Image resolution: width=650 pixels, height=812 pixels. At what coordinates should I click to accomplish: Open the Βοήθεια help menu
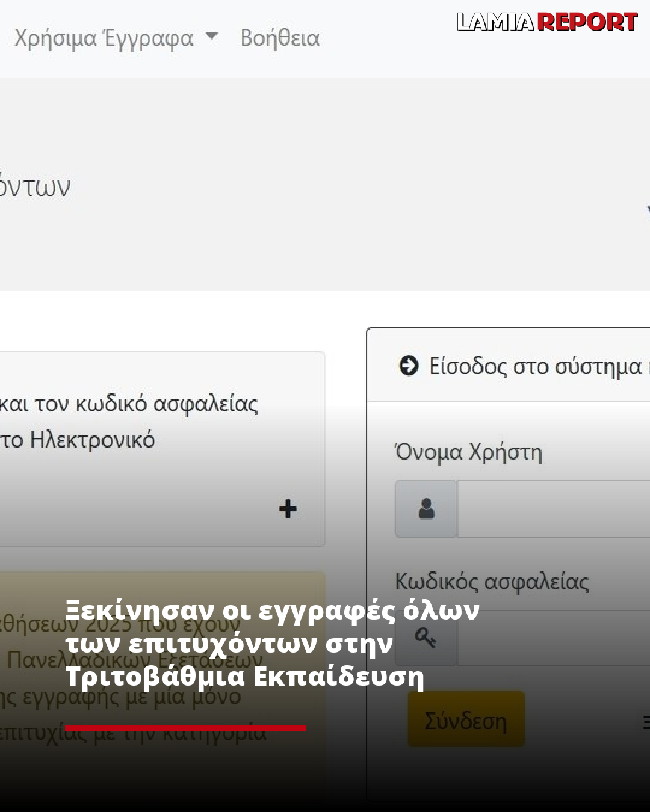click(280, 38)
